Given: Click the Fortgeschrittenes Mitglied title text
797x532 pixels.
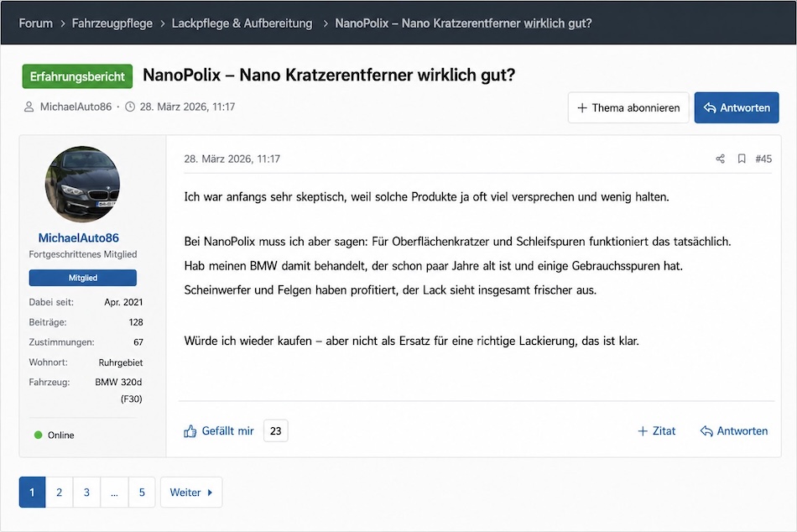Looking at the screenshot, I should [x=83, y=254].
